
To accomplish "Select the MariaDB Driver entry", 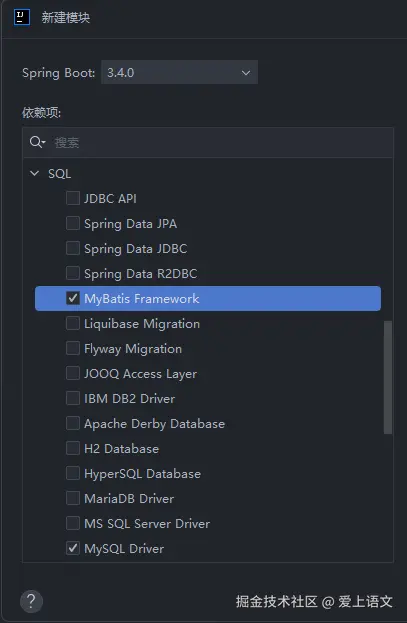I will pos(129,499).
